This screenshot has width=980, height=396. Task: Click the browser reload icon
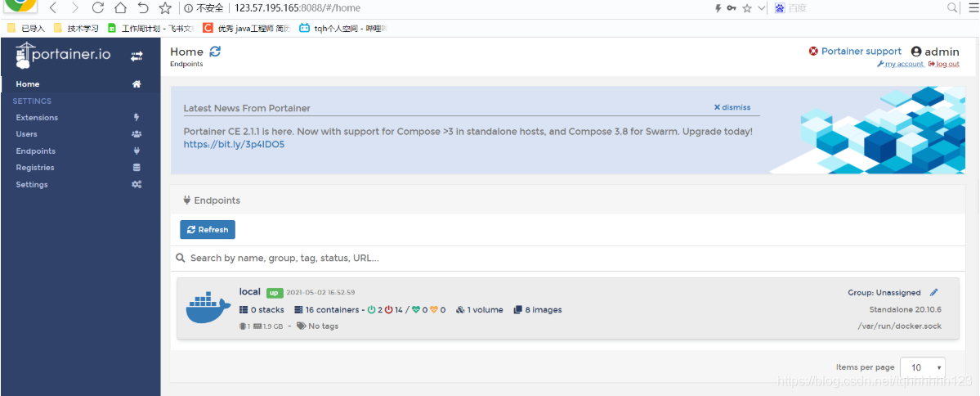(97, 8)
